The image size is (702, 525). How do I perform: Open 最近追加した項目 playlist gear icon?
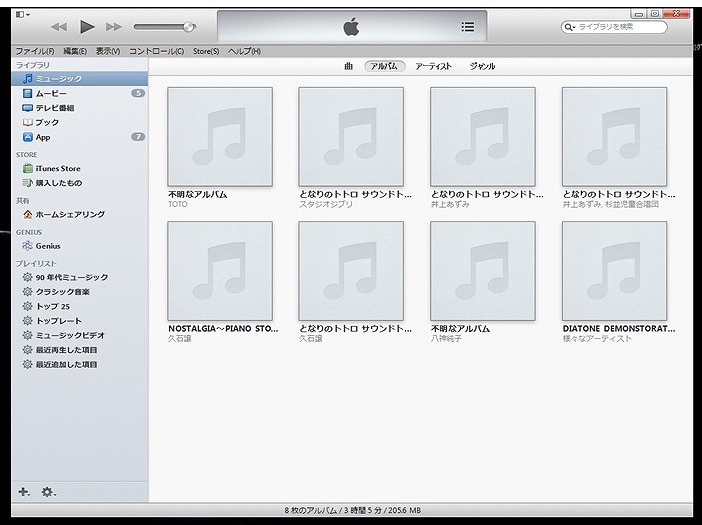coord(28,364)
